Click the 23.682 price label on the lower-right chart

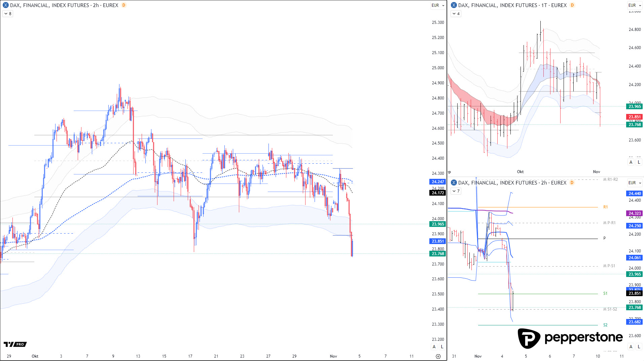[635, 322]
